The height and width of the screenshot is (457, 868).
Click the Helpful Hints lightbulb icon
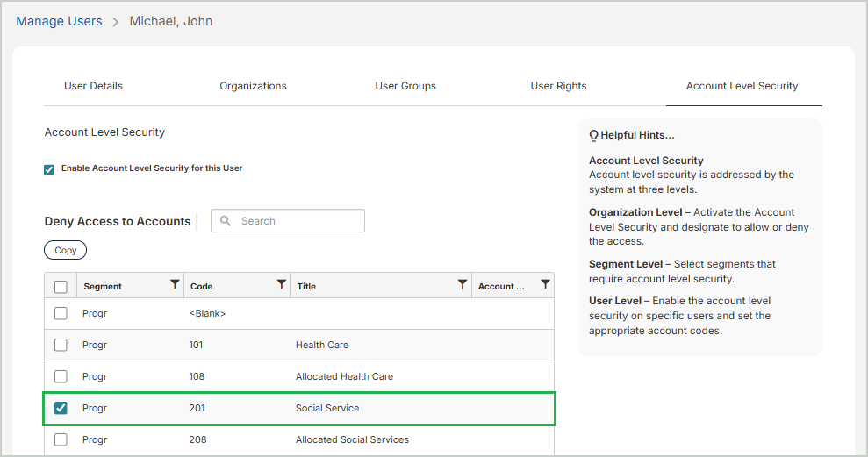pyautogui.click(x=593, y=136)
